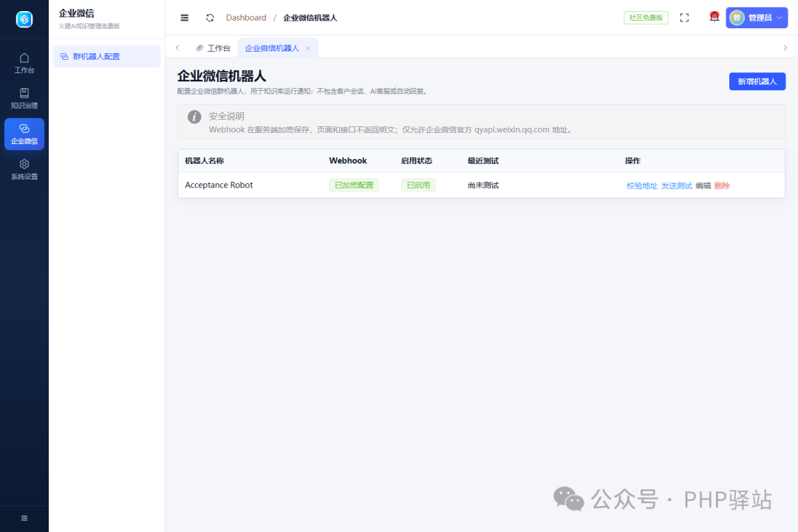Click the 已启用 status tag
Viewport: 798px width, 532px height.
click(418, 185)
